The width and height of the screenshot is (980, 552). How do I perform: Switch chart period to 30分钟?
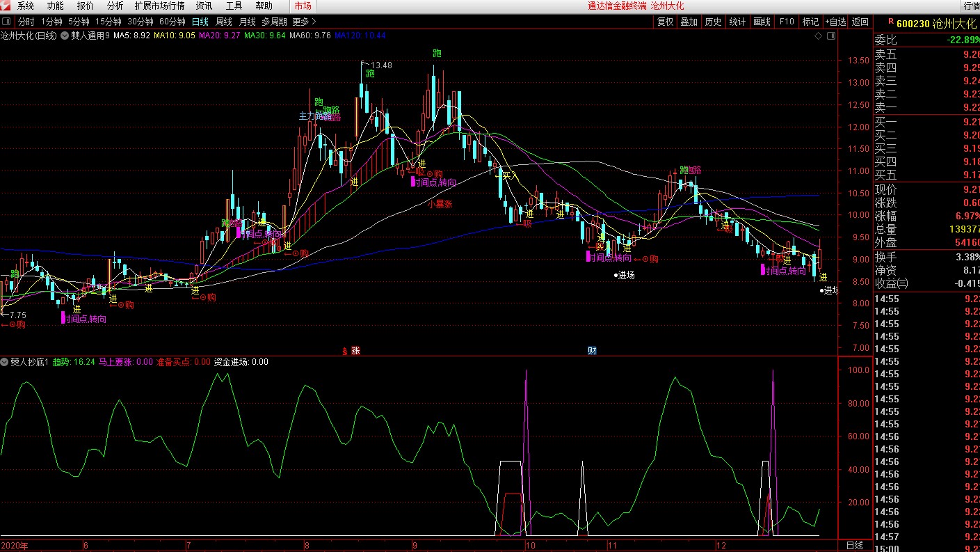[x=140, y=22]
